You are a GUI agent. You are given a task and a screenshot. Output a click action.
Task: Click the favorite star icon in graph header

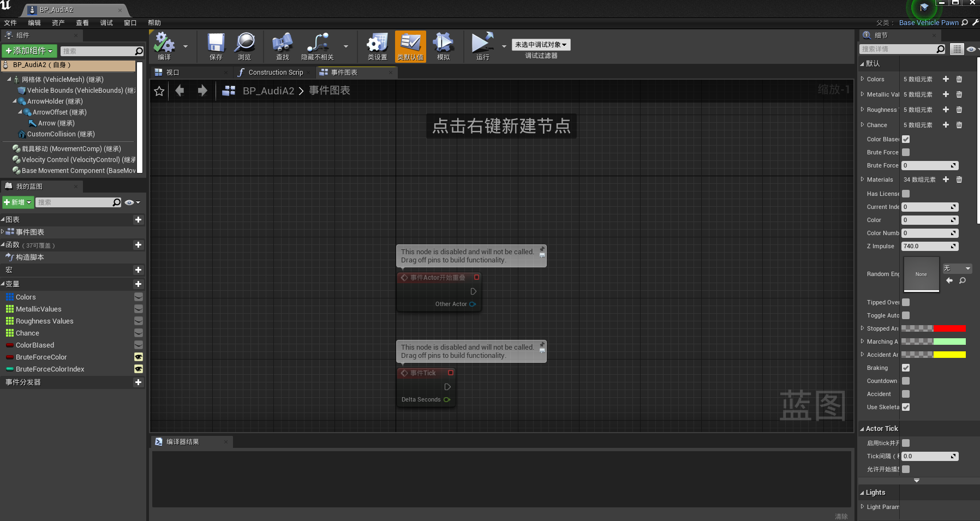[x=159, y=91]
